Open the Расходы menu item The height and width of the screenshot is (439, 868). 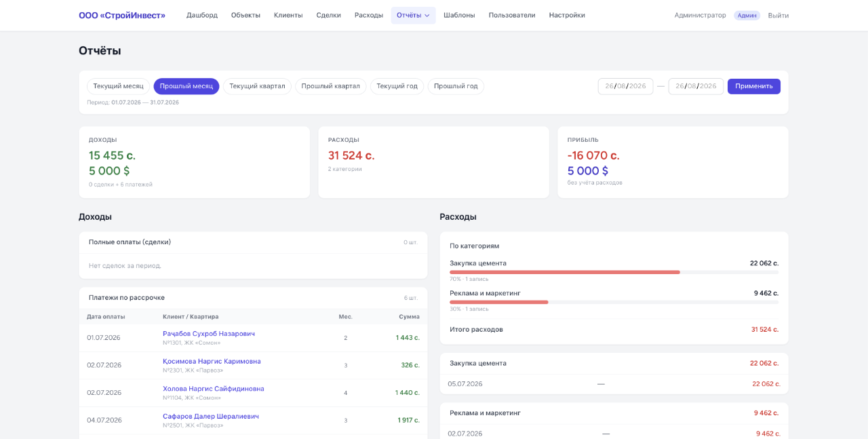tap(369, 15)
